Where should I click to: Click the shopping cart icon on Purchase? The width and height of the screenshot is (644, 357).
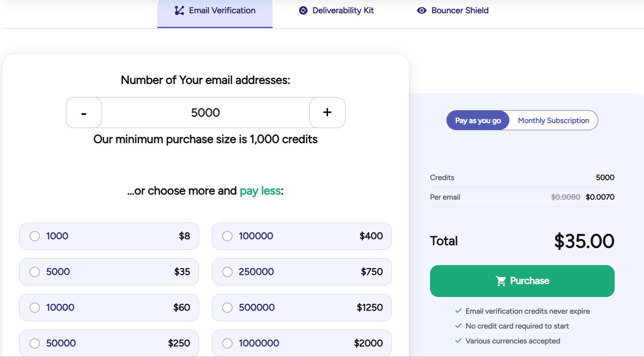502,281
